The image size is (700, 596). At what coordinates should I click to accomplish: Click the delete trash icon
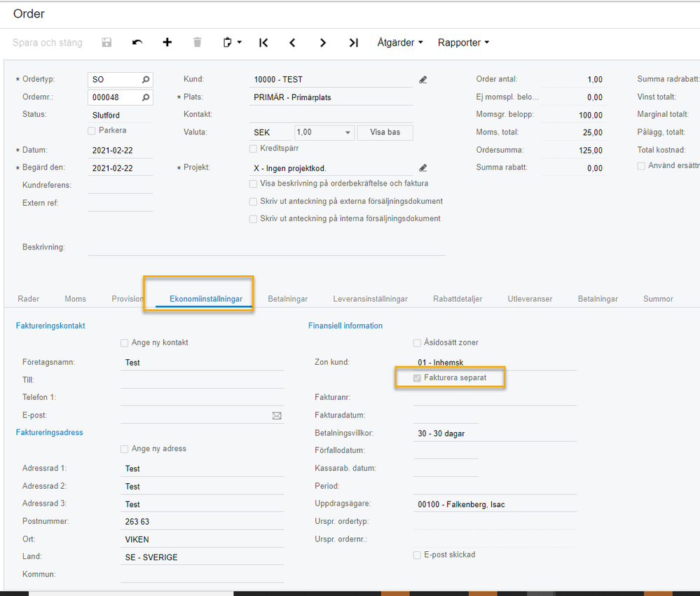[198, 43]
